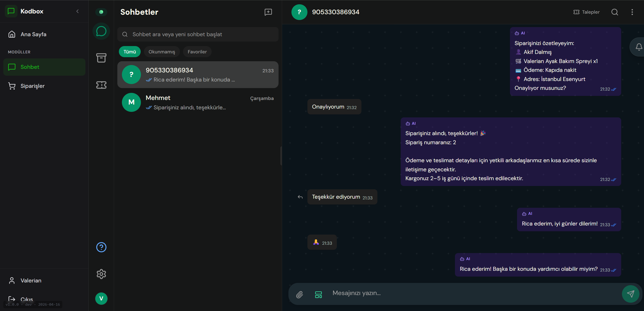Open the ticket icon in icon rail
This screenshot has height=311, width=644.
click(101, 85)
